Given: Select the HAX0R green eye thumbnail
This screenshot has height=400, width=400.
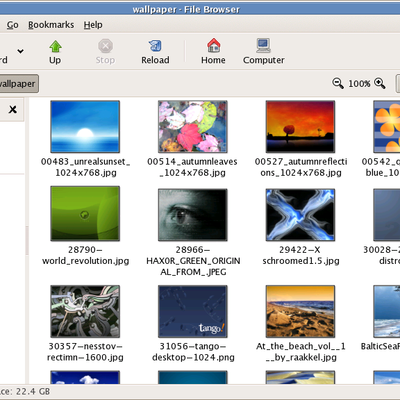Looking at the screenshot, I should tap(193, 215).
